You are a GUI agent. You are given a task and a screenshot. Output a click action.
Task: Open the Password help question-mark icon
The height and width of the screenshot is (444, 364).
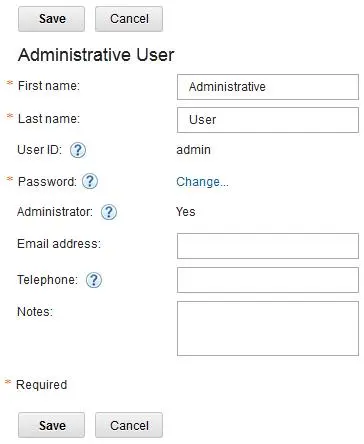(90, 182)
